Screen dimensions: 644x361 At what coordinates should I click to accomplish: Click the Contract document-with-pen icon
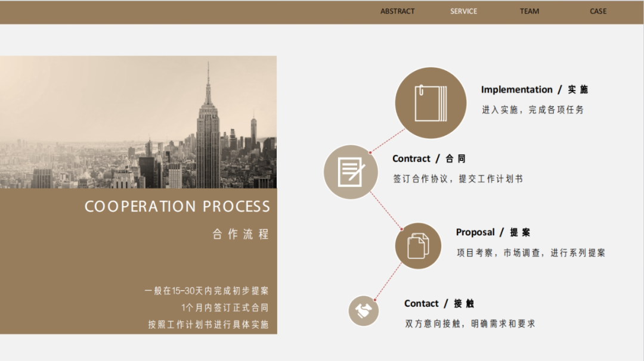coord(351,172)
